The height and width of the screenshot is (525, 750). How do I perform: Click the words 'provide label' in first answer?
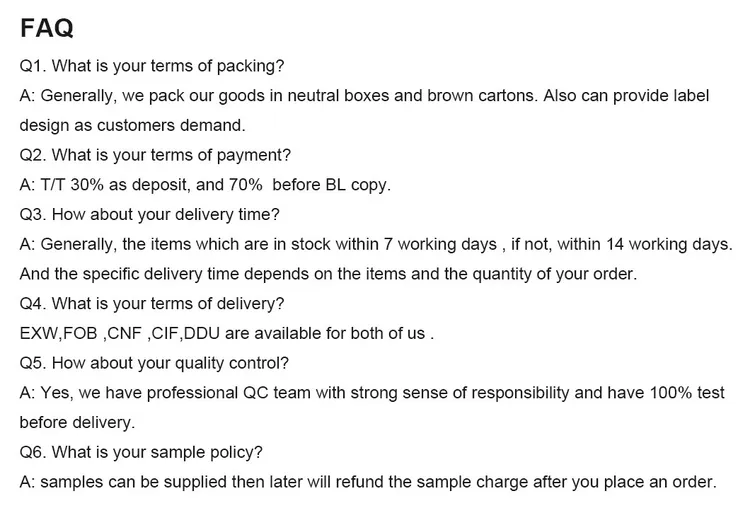[x=661, y=96]
